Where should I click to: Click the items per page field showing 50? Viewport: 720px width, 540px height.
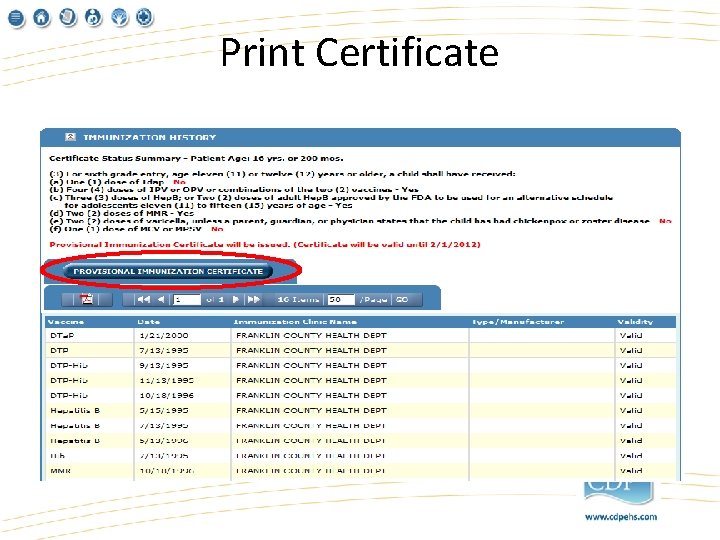341,299
